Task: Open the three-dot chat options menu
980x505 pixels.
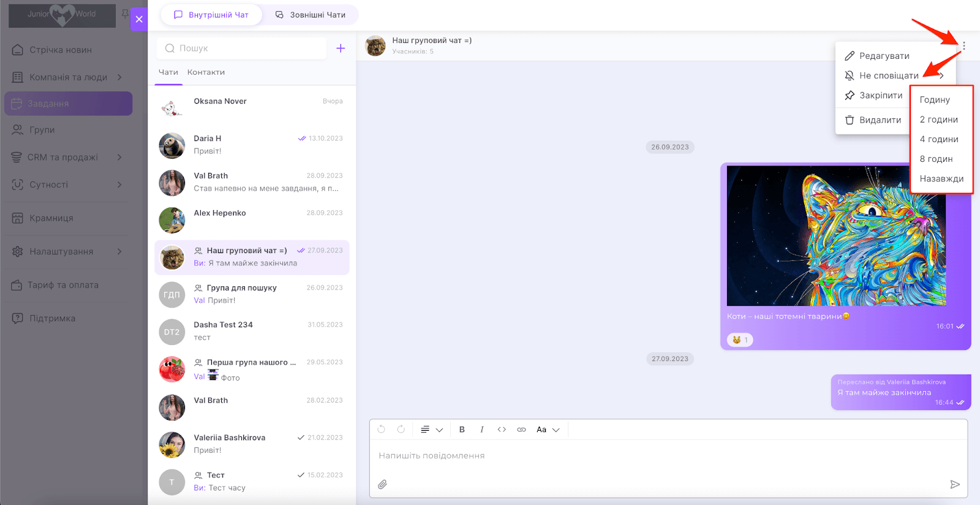Action: pos(963,46)
